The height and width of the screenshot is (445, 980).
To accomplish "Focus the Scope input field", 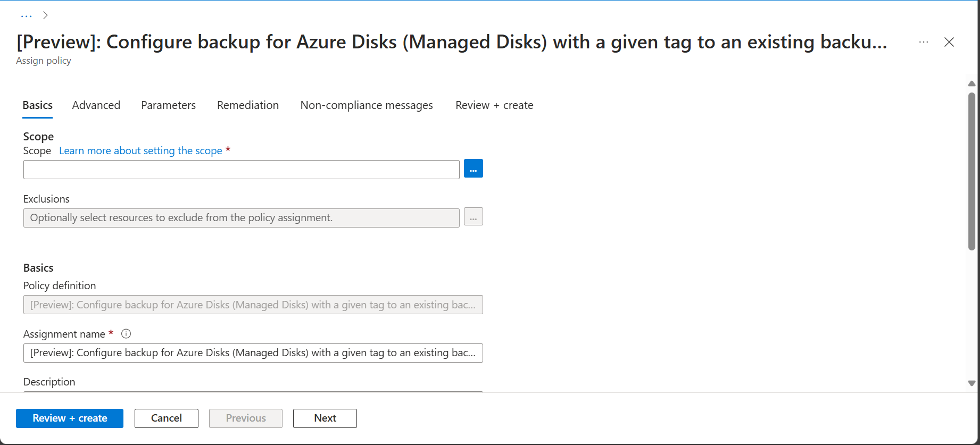I will pos(242,170).
